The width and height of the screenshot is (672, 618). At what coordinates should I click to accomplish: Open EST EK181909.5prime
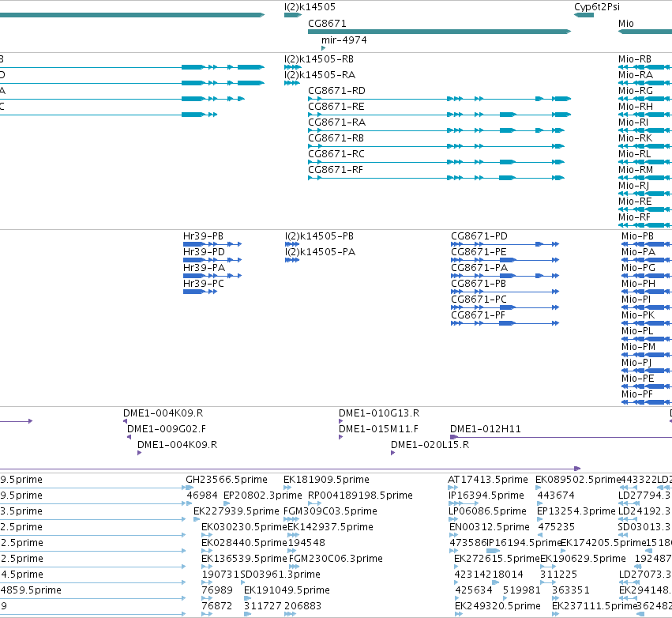[326, 480]
